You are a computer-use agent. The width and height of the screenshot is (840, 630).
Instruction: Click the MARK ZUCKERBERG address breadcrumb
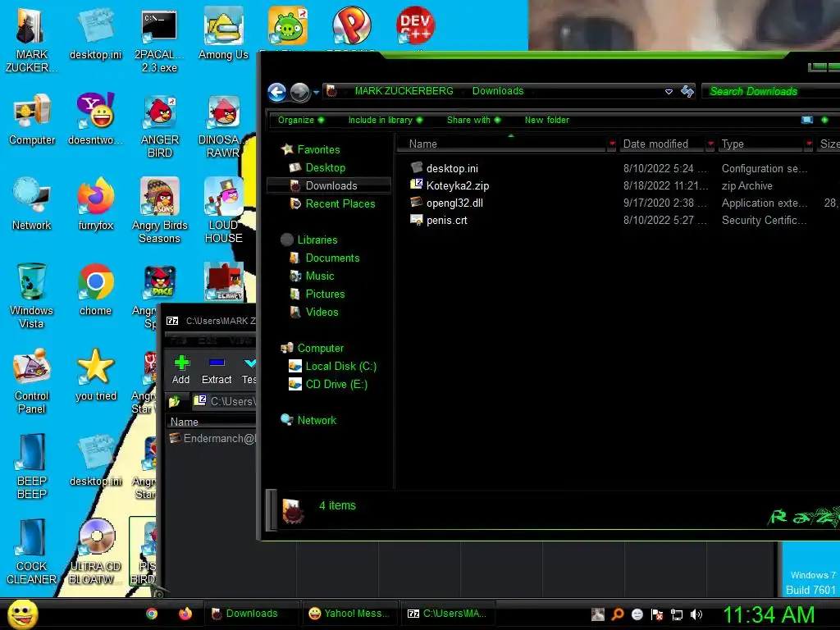404,91
